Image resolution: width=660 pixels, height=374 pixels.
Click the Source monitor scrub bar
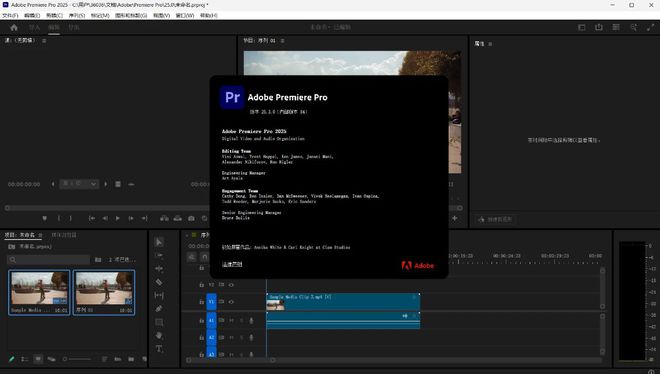107,208
